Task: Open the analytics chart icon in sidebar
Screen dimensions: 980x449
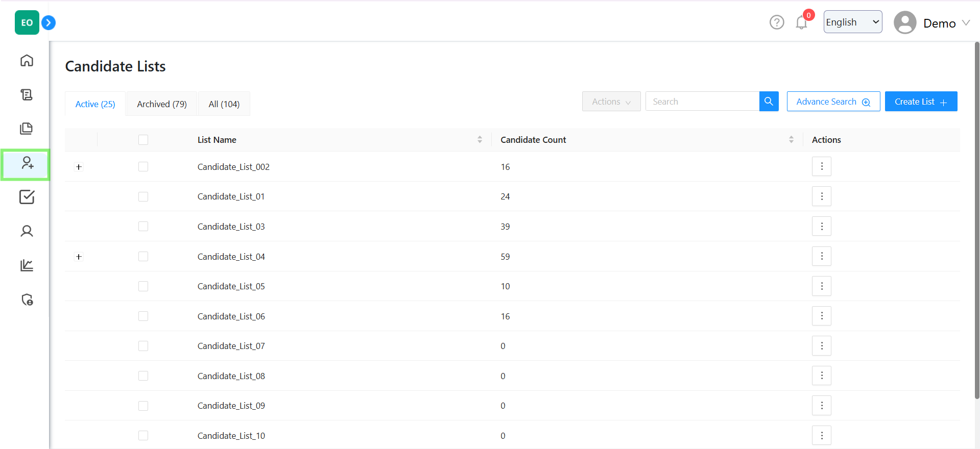Action: point(27,265)
